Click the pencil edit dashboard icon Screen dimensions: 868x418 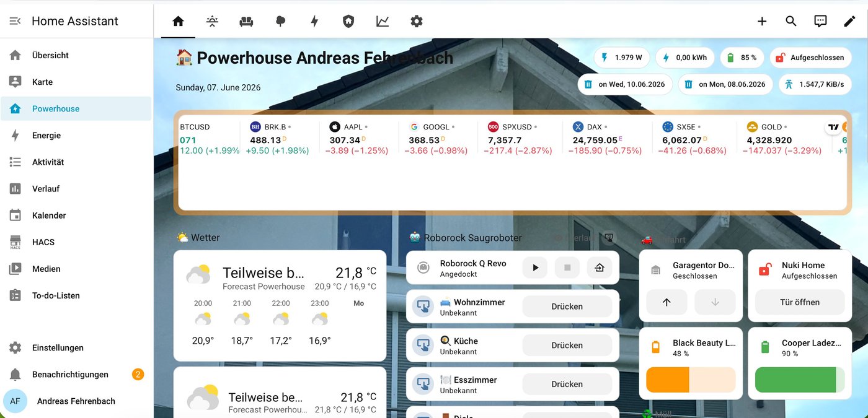click(x=849, y=21)
